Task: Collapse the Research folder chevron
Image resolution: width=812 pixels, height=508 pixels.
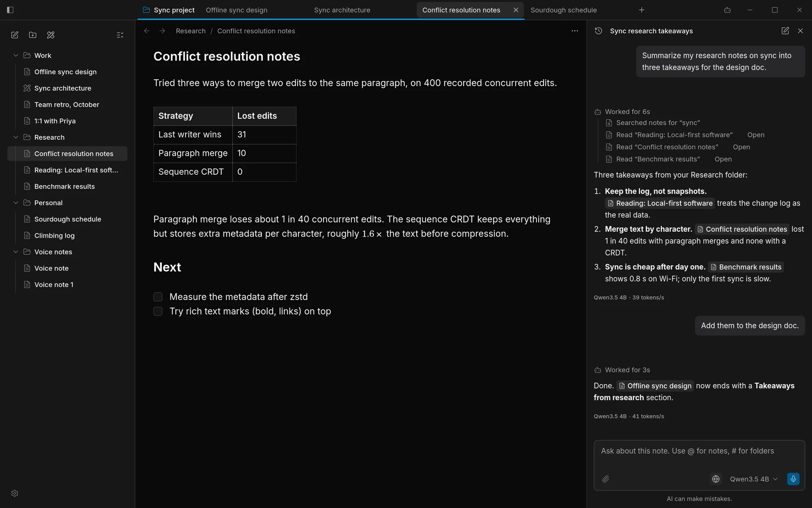Action: 16,137
